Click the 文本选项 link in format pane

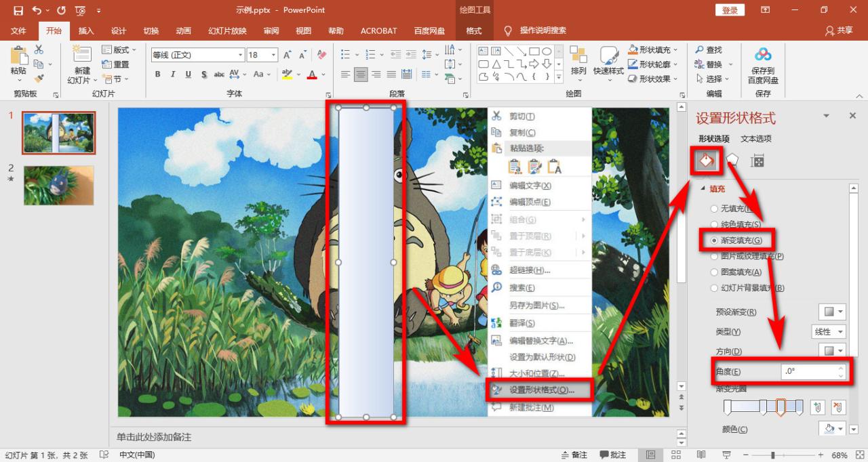(x=755, y=139)
